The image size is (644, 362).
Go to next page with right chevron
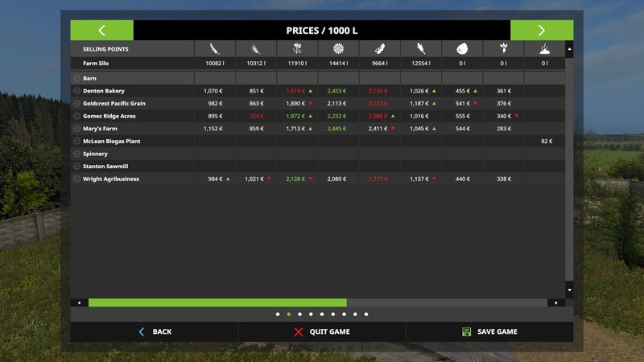coord(542,31)
